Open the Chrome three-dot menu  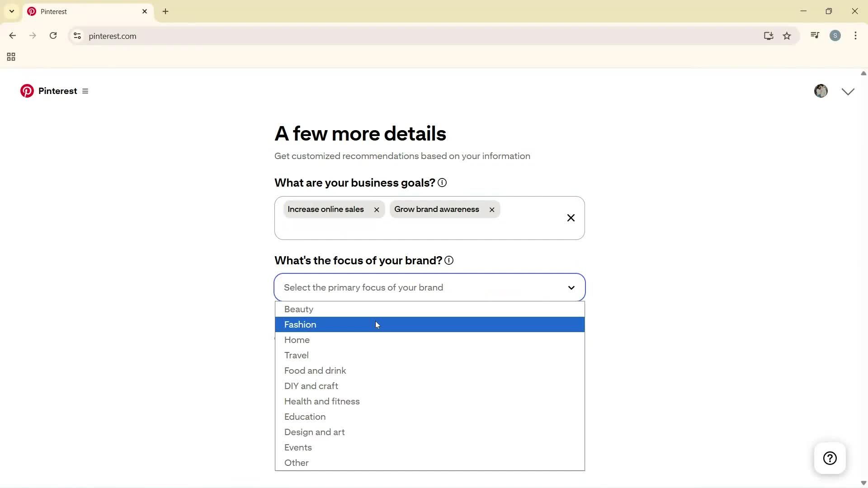(856, 35)
